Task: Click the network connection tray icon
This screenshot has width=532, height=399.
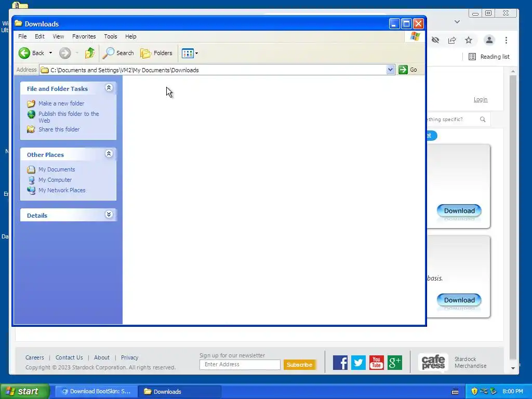Action: pos(484,392)
